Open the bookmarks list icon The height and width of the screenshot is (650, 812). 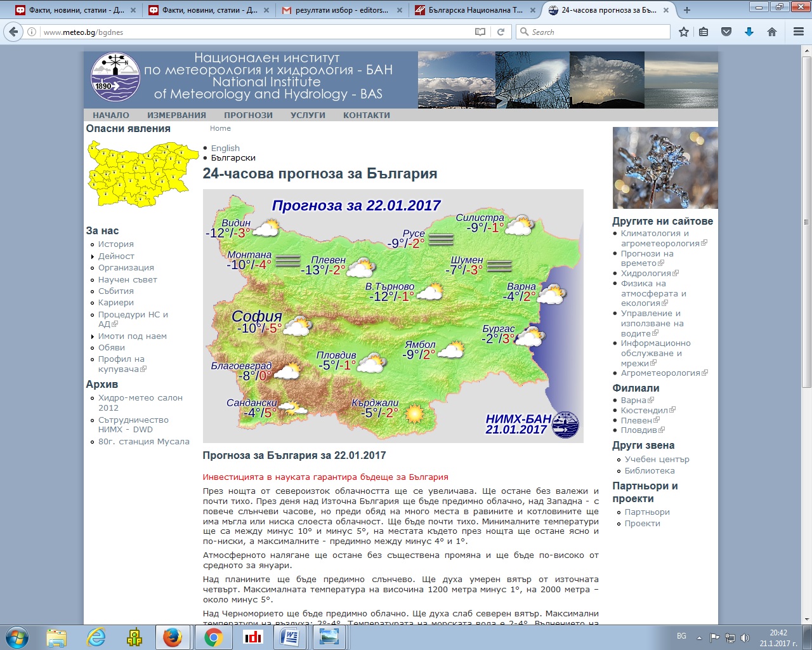click(704, 32)
